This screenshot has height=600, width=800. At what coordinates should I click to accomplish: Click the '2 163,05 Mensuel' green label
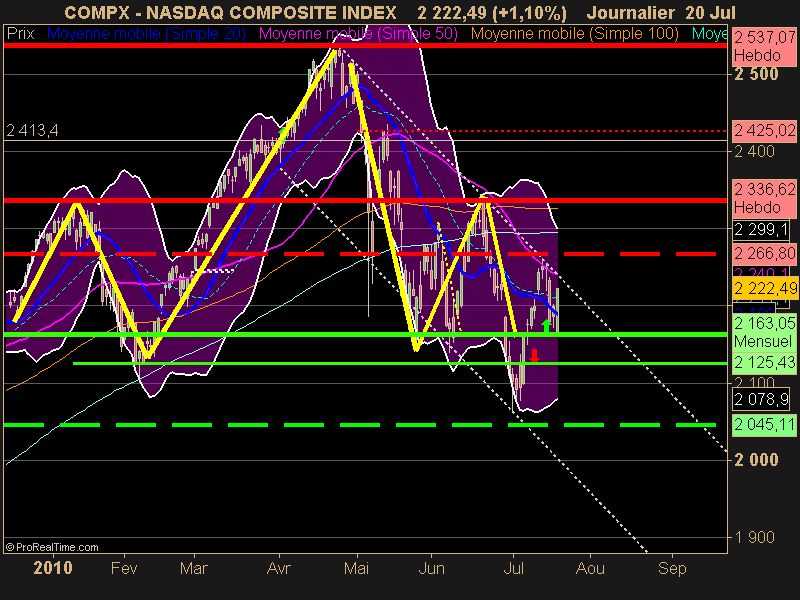[764, 332]
